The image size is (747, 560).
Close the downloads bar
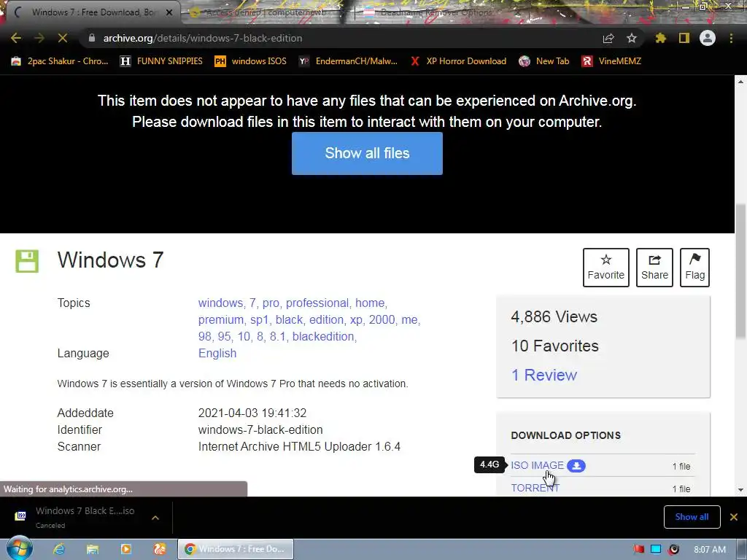[x=734, y=517]
